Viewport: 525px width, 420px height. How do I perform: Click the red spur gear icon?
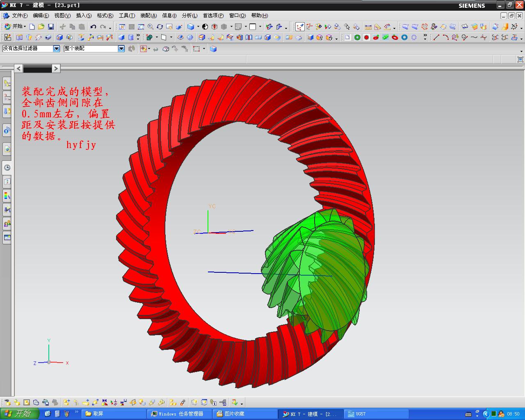367,37
